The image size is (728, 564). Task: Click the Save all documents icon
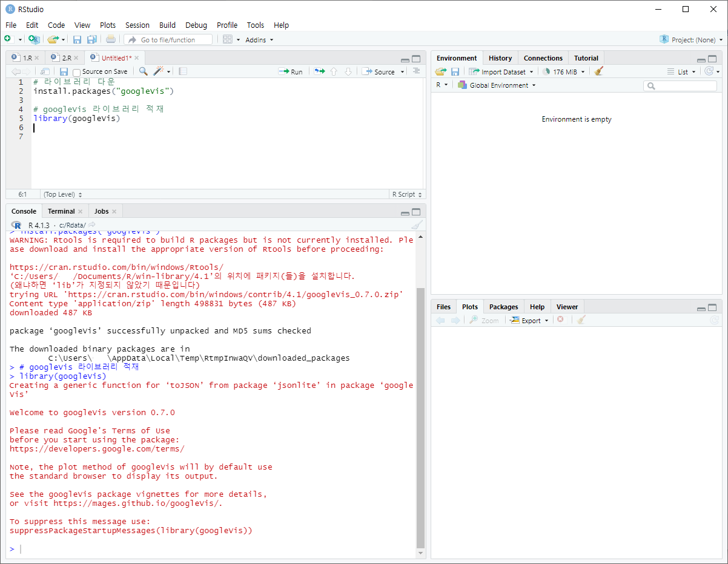click(x=91, y=39)
